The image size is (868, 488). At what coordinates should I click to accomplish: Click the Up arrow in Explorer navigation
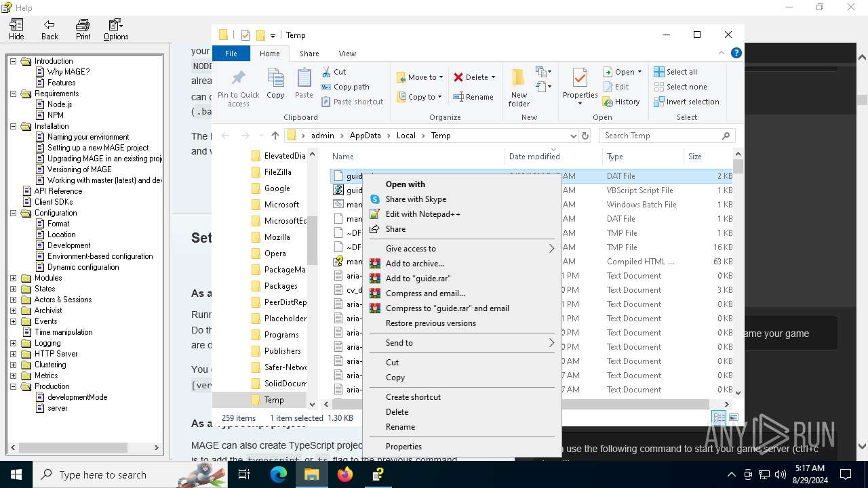pyautogui.click(x=275, y=136)
